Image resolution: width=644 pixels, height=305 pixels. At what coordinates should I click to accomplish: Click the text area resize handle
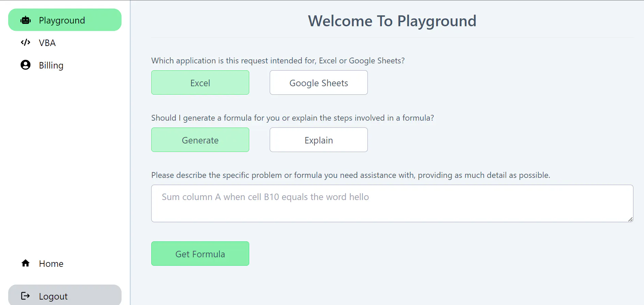(630, 219)
